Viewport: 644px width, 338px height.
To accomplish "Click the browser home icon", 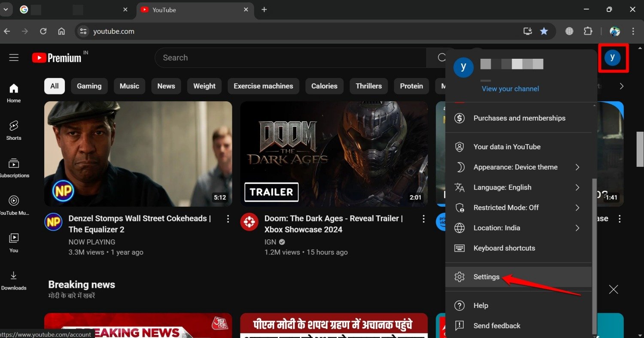I will (x=61, y=31).
